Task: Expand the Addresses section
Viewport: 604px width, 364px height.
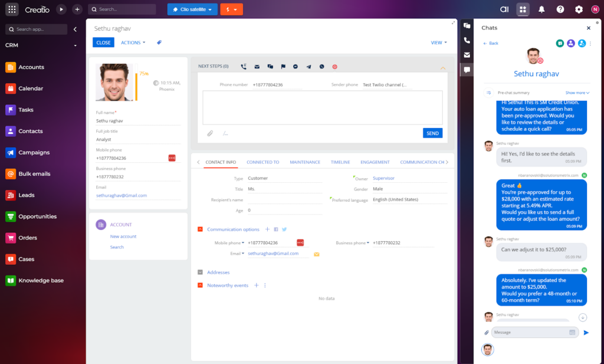Action: [201, 272]
